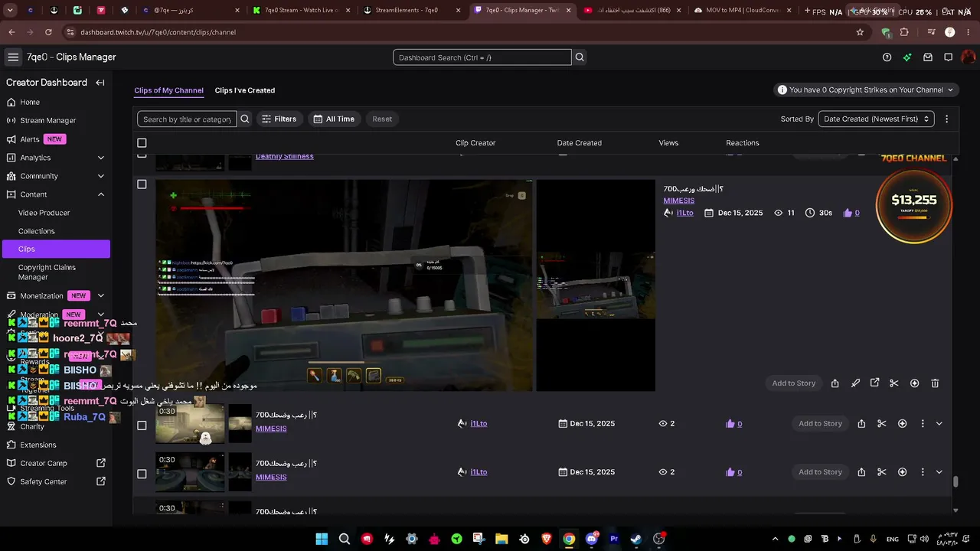Tick checkbox of the expanded 30s clip

click(142, 184)
